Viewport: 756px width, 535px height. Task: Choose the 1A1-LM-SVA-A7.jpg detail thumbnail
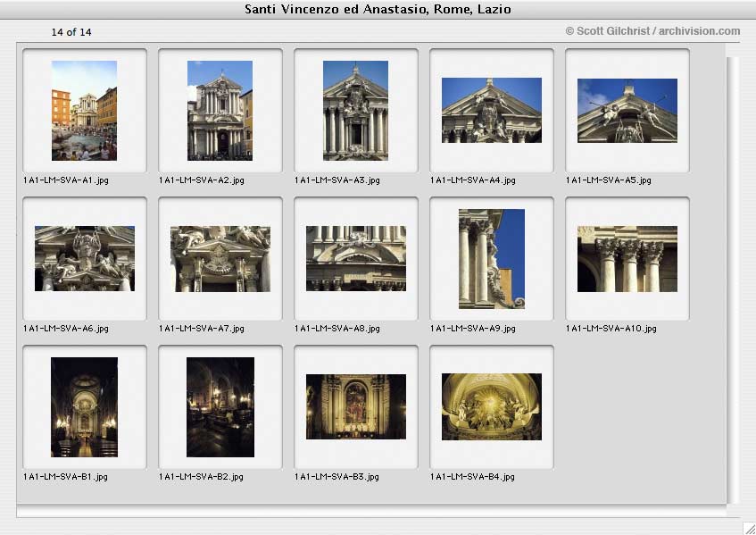point(220,259)
